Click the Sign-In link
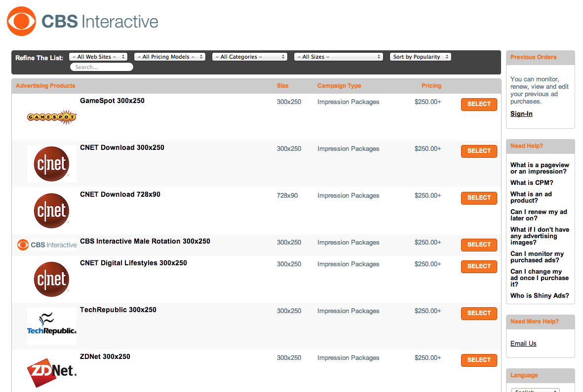 pos(521,113)
